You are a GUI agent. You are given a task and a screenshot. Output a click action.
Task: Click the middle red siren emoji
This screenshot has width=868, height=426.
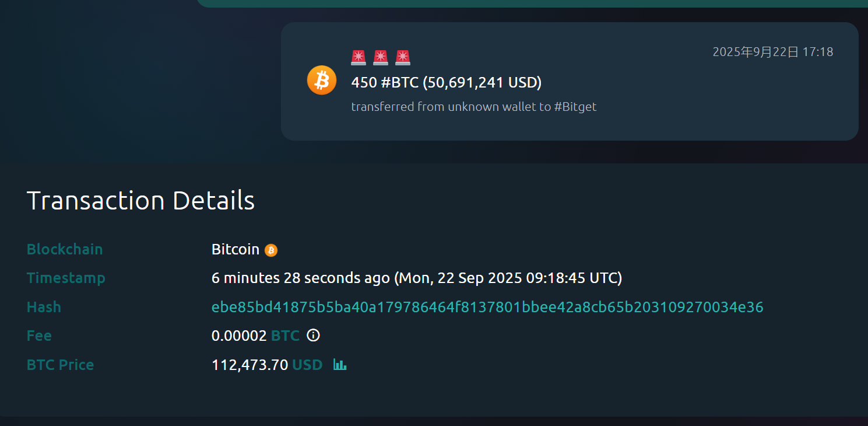pos(381,57)
